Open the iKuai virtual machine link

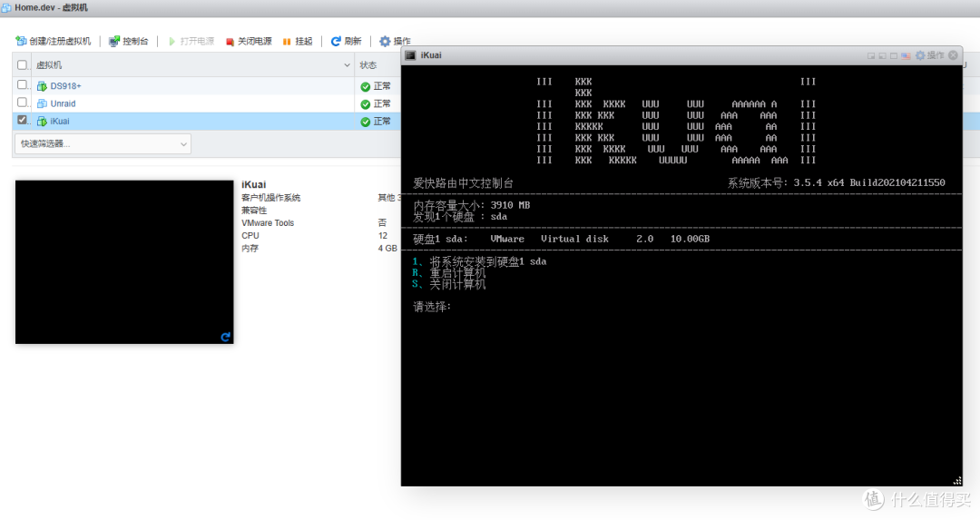(x=60, y=122)
